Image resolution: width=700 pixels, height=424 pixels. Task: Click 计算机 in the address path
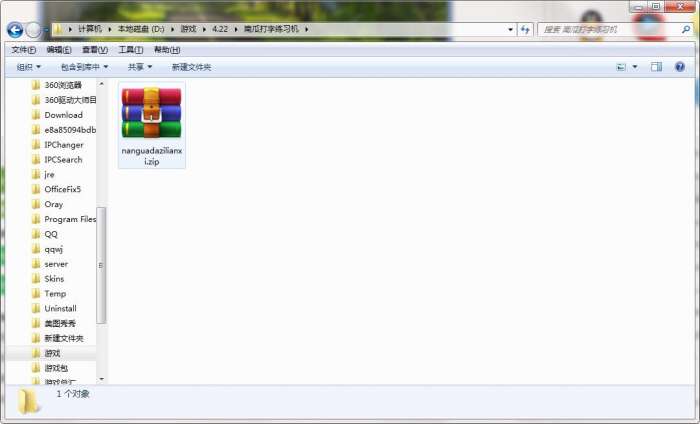click(x=90, y=29)
